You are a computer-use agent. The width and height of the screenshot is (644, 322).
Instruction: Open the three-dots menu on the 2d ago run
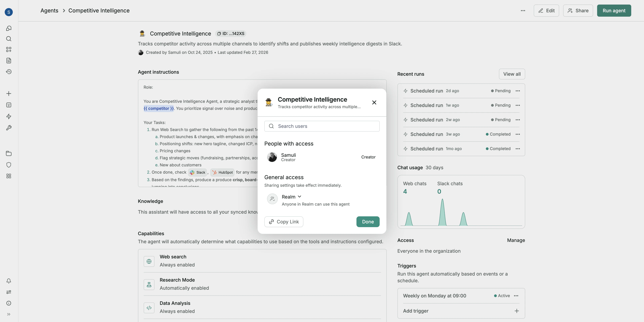click(x=518, y=91)
